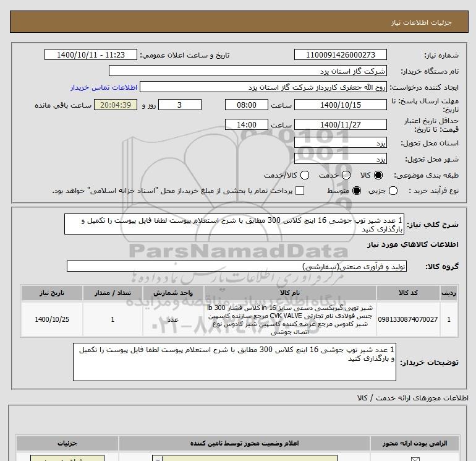Click the اطلاعات کالاهای مورد نیاز heading
The width and height of the screenshot is (476, 461).
pyautogui.click(x=412, y=244)
